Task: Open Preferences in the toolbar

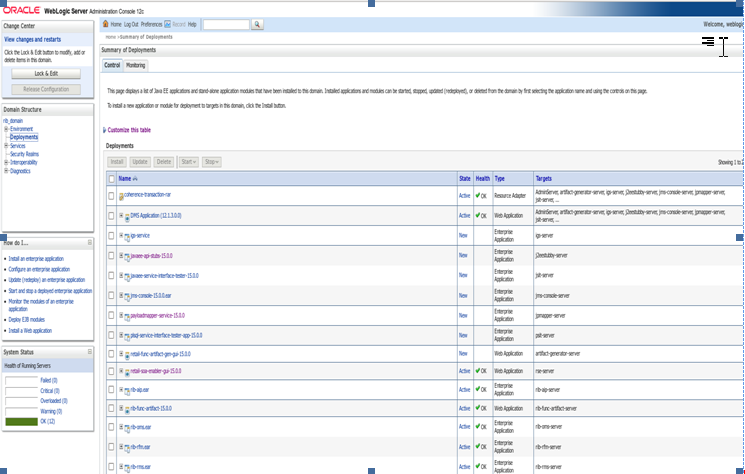Action: [x=151, y=24]
